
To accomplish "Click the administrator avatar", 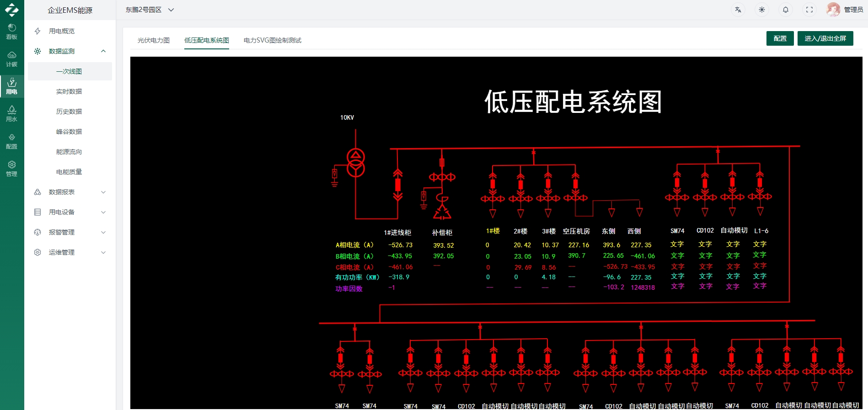I will [833, 10].
